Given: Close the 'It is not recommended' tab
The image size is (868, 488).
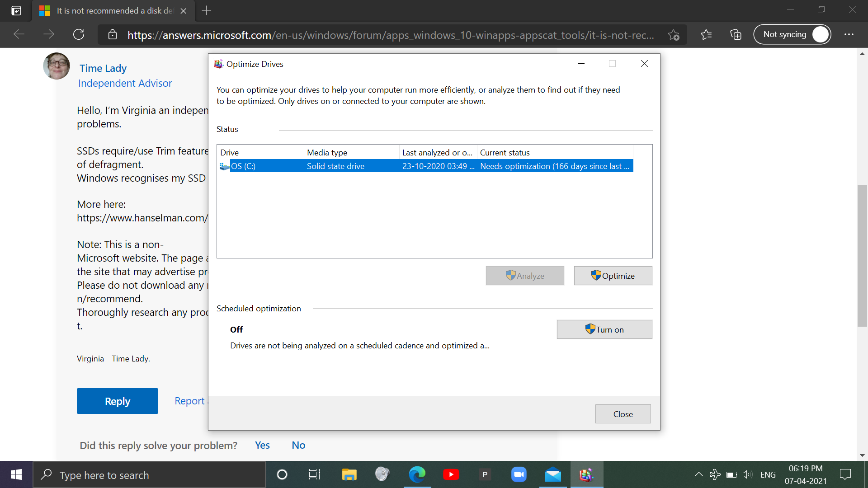Looking at the screenshot, I should click(184, 11).
